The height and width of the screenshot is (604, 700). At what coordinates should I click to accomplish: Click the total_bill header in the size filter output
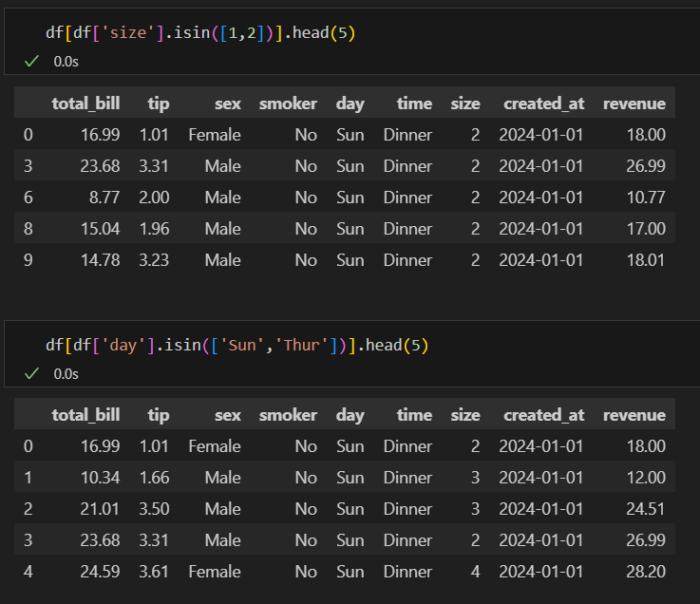click(x=85, y=104)
